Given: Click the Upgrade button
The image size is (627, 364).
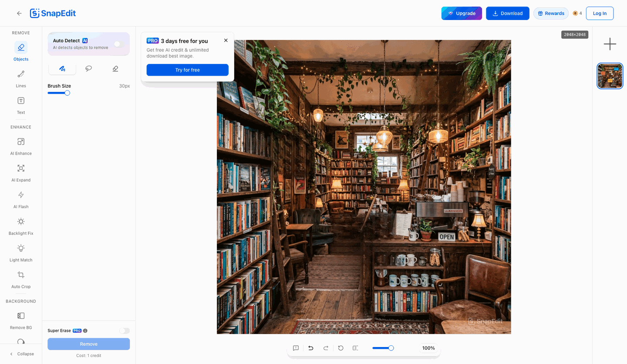Looking at the screenshot, I should tap(462, 13).
